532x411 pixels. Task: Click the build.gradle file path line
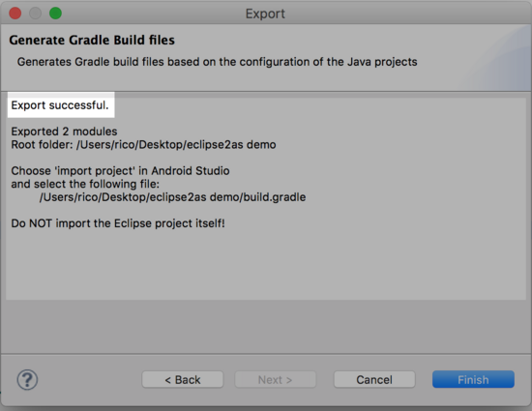coord(173,197)
